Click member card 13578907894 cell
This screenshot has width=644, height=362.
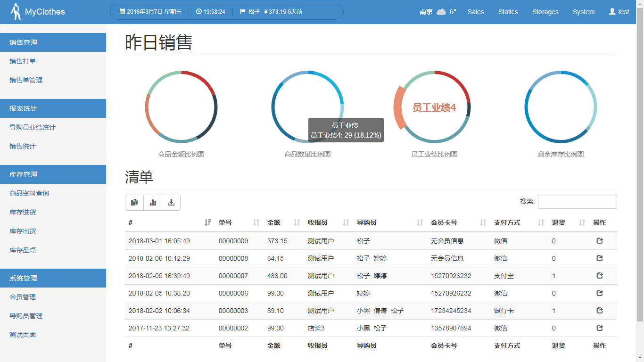451,328
